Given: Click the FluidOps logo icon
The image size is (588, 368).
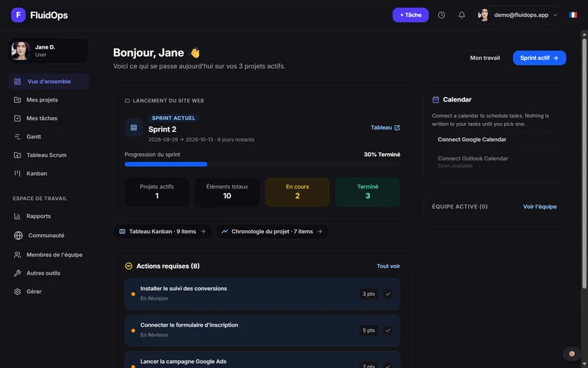Looking at the screenshot, I should pyautogui.click(x=18, y=15).
